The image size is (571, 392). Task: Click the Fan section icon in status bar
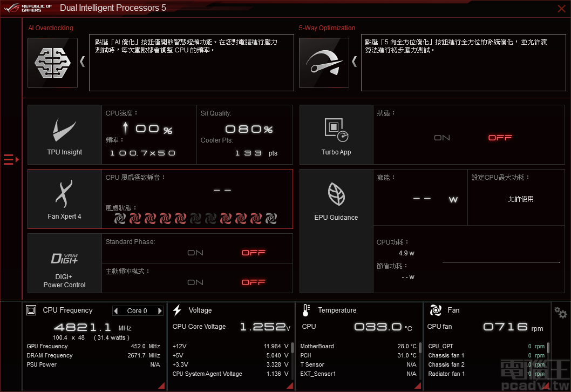(434, 310)
